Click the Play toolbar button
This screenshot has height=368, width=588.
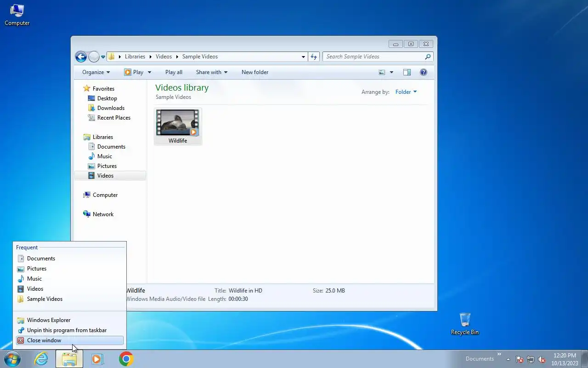click(134, 72)
